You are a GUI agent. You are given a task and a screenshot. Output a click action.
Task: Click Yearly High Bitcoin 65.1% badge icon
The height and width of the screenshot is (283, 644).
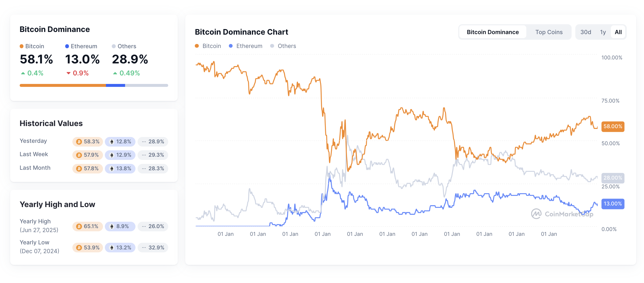point(79,227)
